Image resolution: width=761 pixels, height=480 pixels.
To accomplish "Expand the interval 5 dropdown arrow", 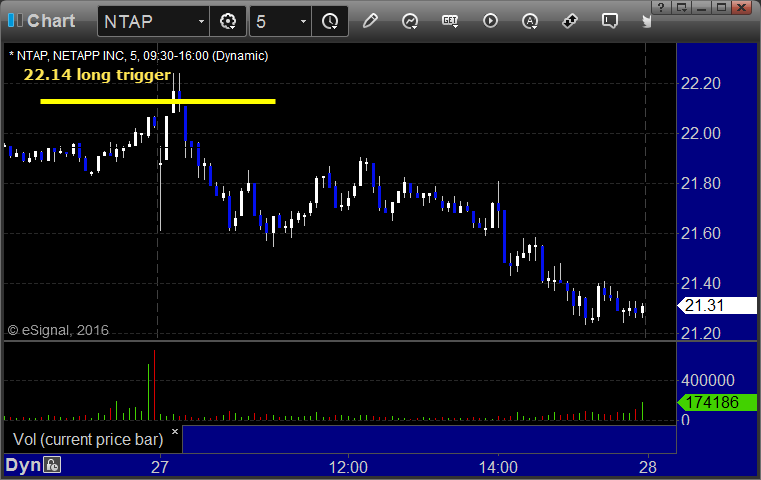I will [303, 21].
